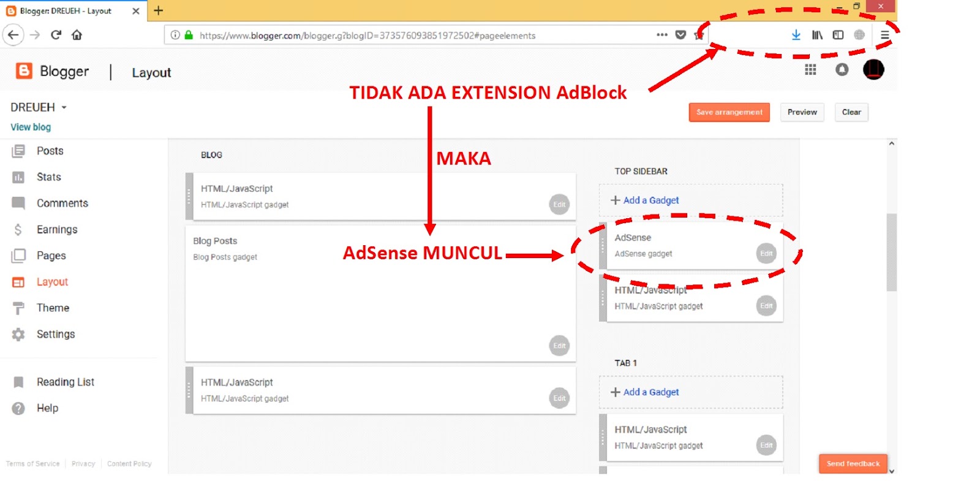Image resolution: width=980 pixels, height=483 pixels.
Task: Edit the AdSense gadget
Action: click(x=766, y=253)
